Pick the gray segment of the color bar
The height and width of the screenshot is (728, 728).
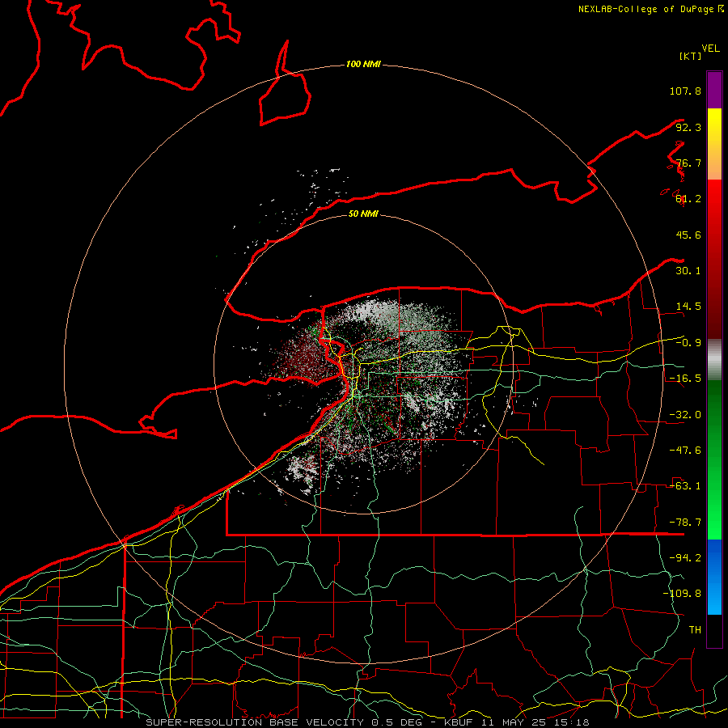[714, 360]
